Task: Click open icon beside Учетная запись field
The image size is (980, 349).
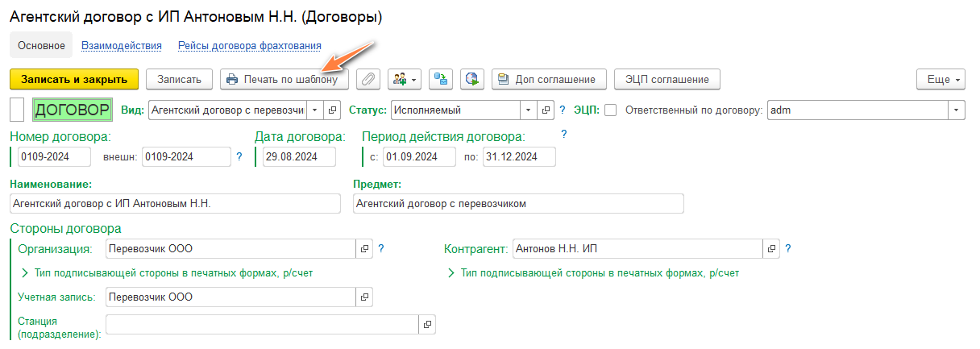Action: coord(364,297)
